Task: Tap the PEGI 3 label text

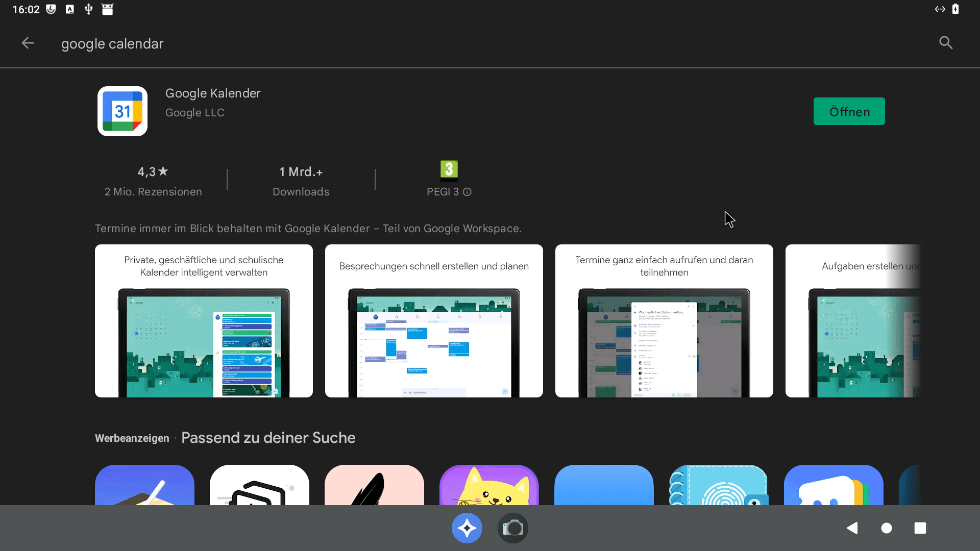Action: (443, 192)
